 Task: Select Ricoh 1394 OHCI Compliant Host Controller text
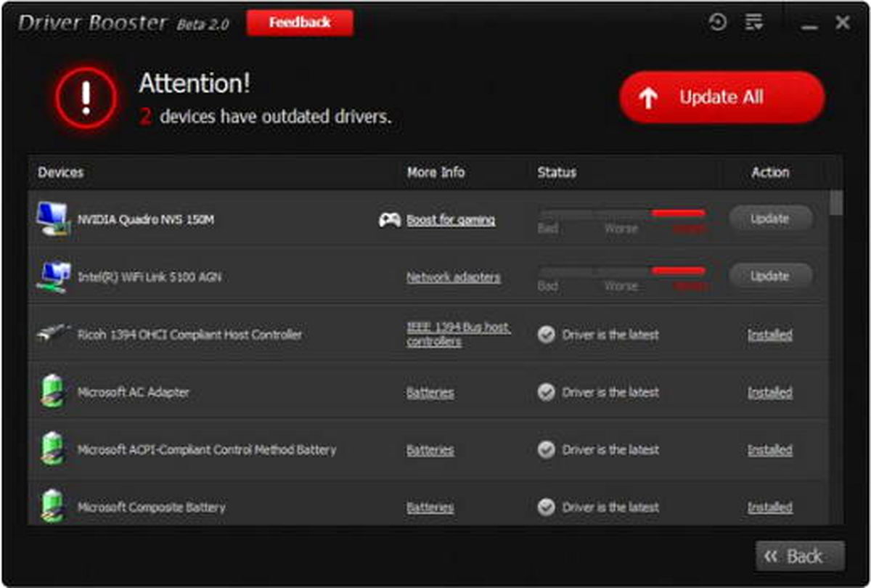click(x=190, y=335)
